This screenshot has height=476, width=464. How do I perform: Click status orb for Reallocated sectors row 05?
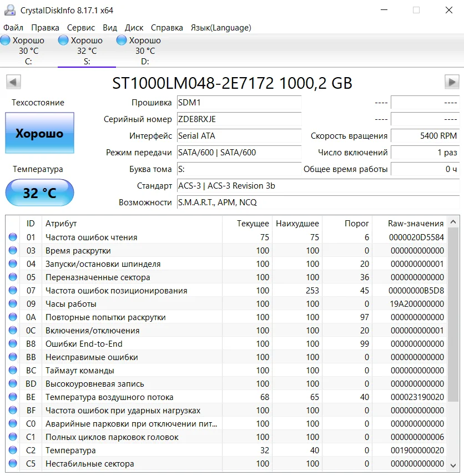coord(13,277)
